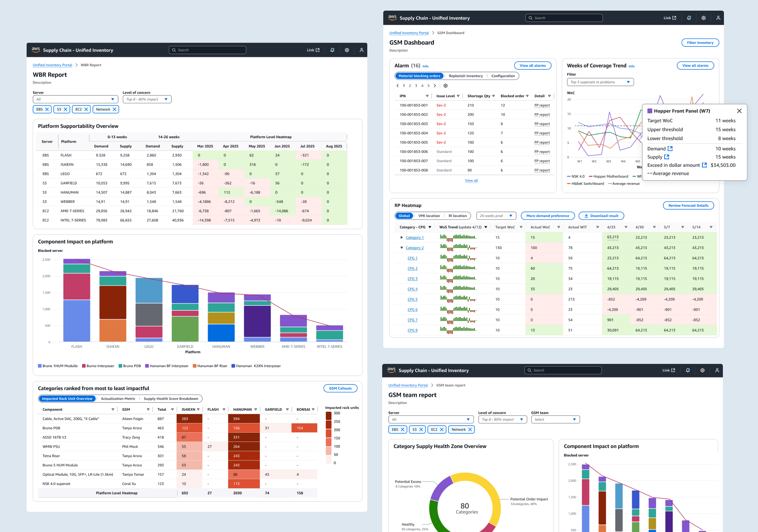
Task: Expand Category 1 row in RP Heatmap
Action: point(401,238)
